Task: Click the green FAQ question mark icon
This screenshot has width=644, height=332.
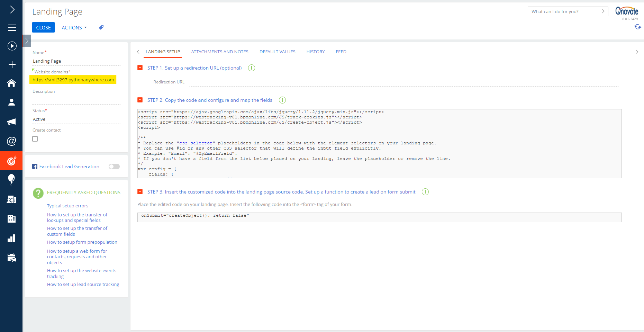Action: 38,193
